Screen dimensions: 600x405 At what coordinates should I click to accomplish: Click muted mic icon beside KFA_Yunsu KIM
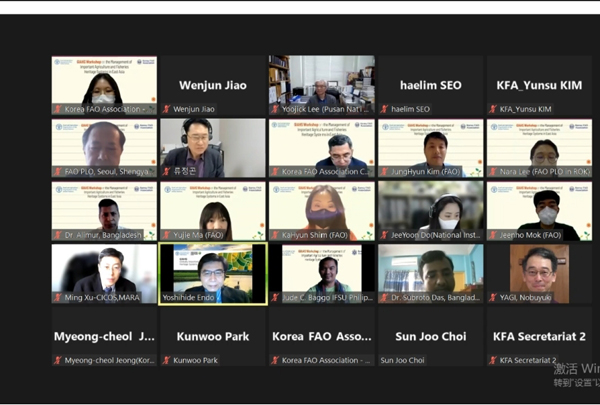(492, 109)
